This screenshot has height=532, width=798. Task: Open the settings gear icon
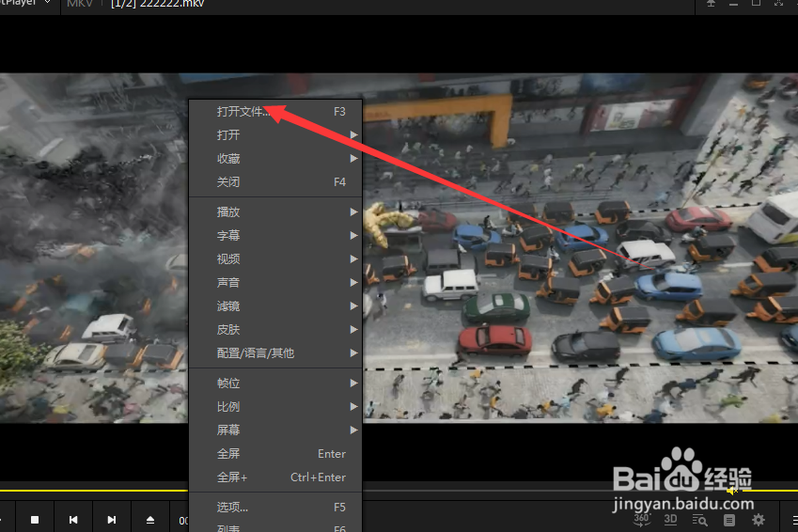pos(759,520)
